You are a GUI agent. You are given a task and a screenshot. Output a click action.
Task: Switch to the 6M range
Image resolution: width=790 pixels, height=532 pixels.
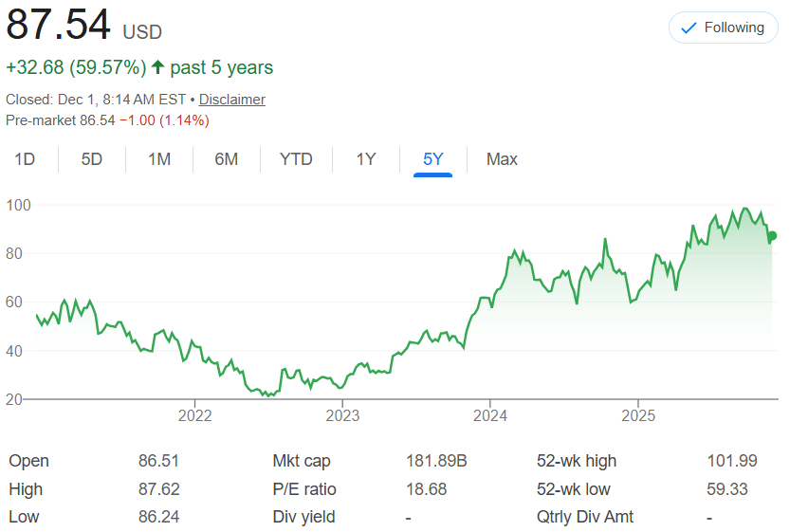226,159
